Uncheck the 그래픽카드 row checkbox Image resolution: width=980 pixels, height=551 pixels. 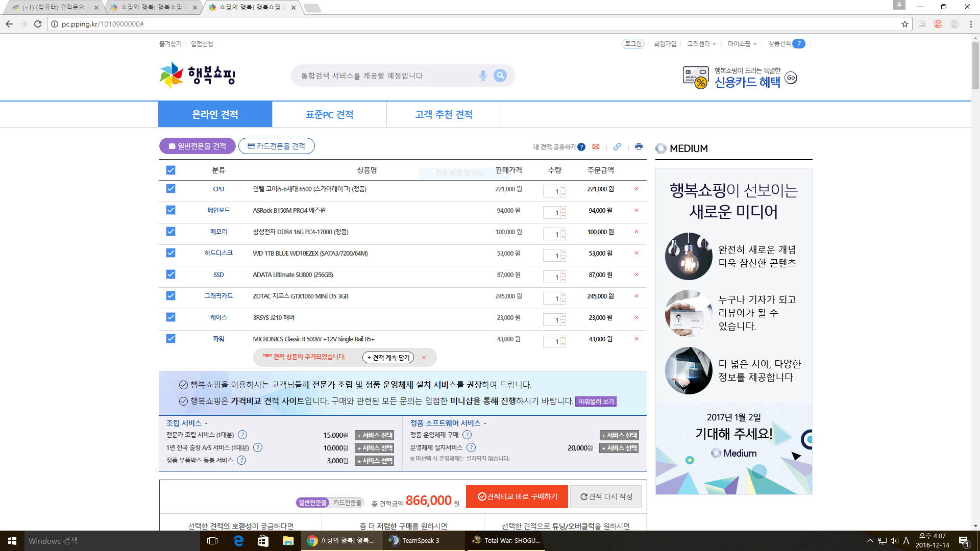[x=170, y=296]
